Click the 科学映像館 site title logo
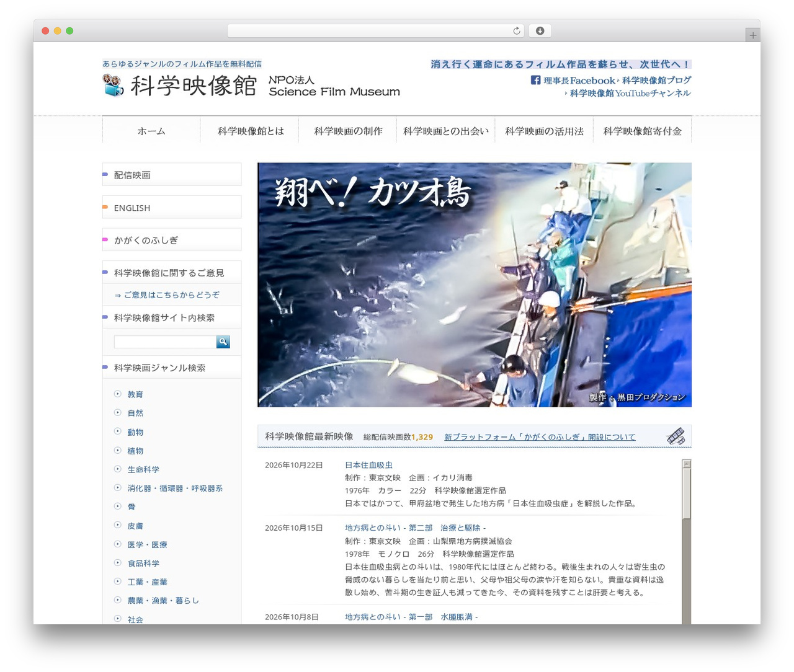 tap(194, 86)
